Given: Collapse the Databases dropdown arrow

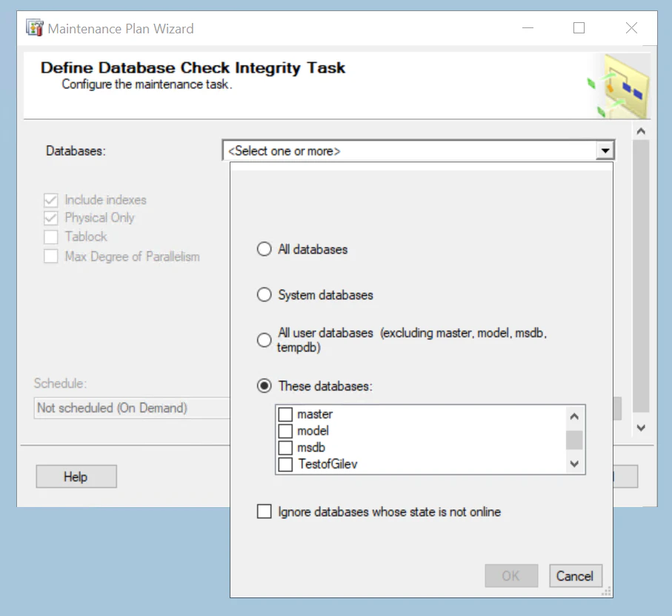Looking at the screenshot, I should (606, 151).
